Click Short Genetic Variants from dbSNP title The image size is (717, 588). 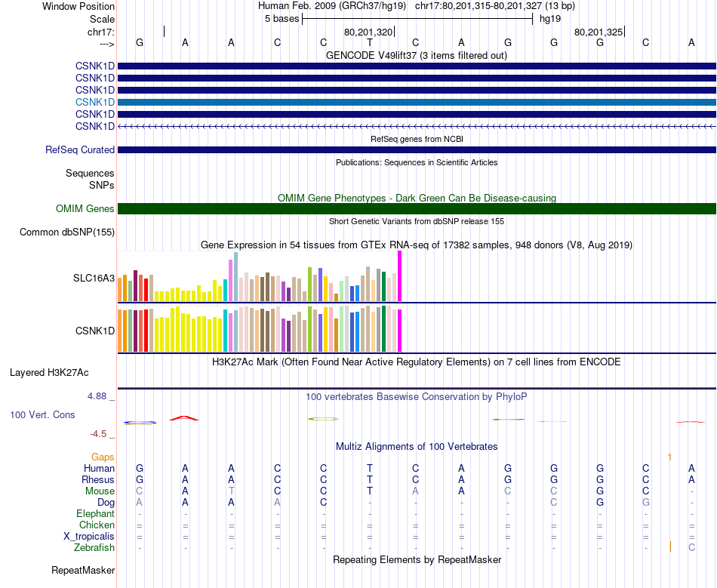point(417,221)
